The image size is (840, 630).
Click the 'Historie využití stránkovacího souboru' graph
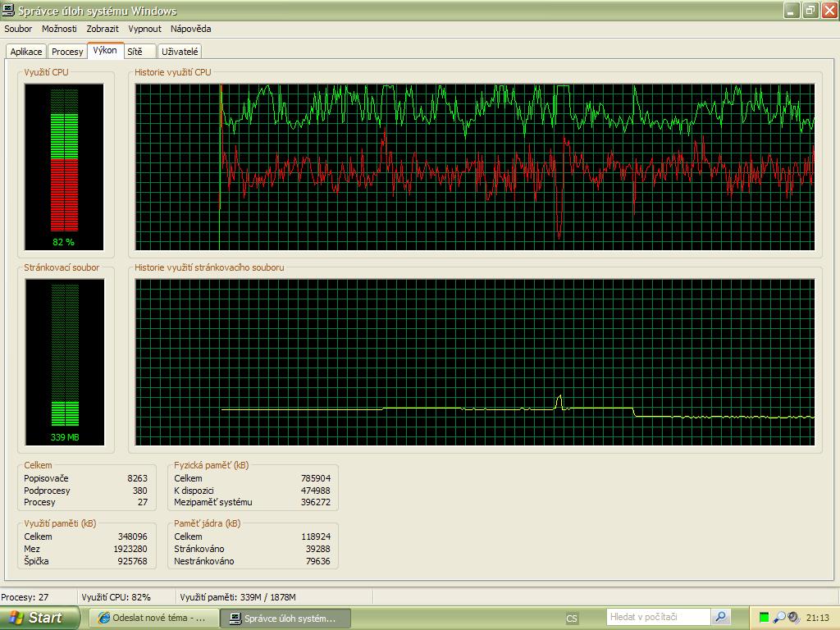(475, 362)
